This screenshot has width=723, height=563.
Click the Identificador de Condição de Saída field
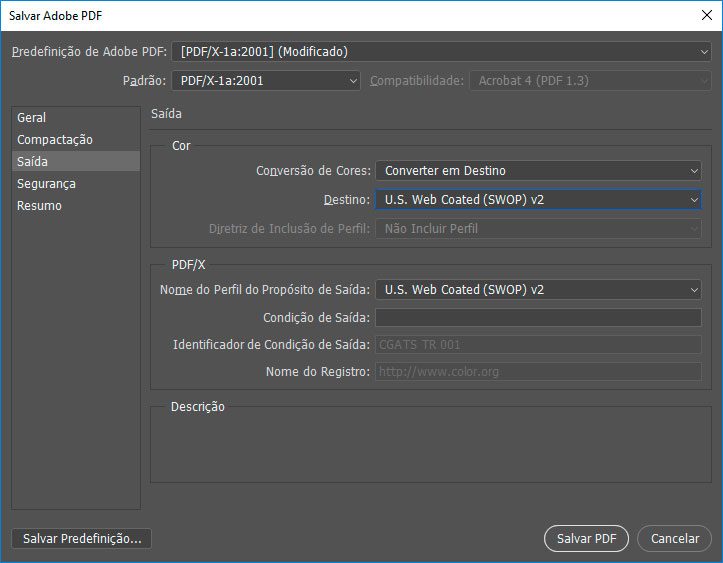[538, 345]
